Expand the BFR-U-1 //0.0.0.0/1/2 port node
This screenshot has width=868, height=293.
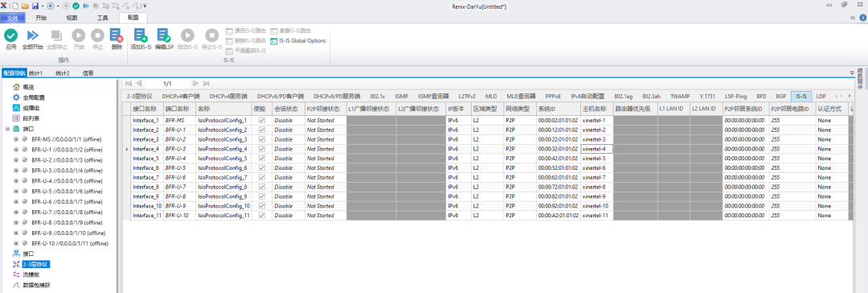tap(16, 150)
